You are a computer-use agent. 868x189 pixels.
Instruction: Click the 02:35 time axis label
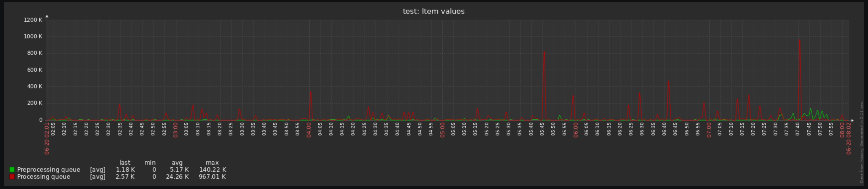[x=120, y=129]
